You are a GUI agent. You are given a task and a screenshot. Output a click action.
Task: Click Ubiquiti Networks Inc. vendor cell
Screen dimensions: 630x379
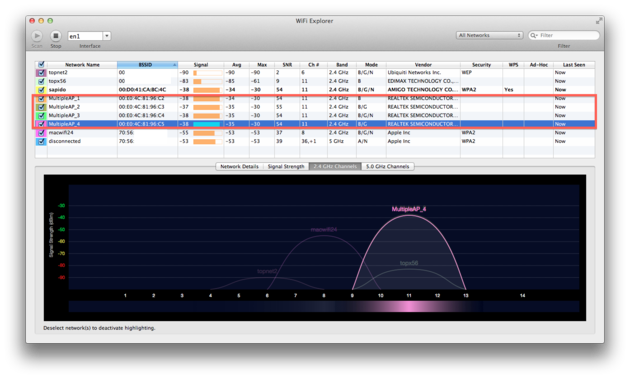coord(414,73)
